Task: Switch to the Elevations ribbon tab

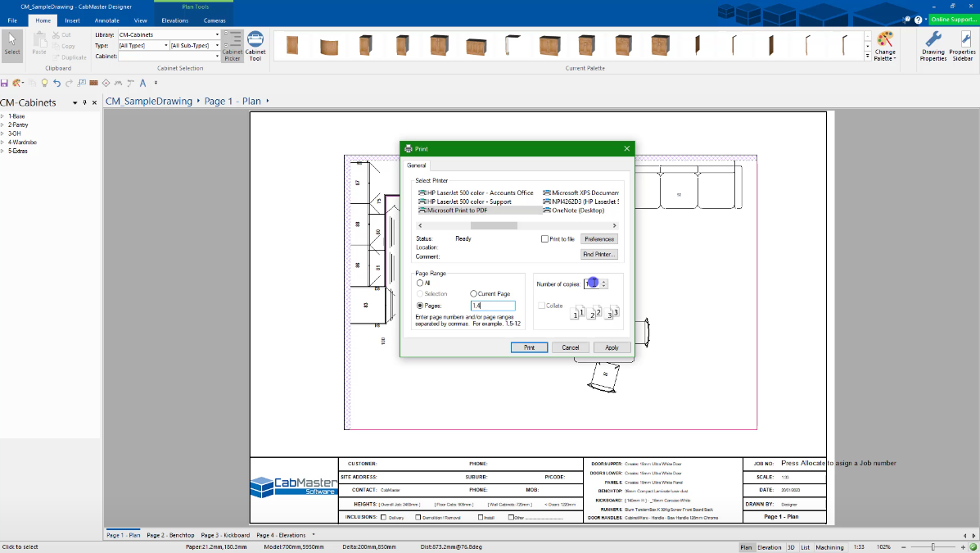Action: pyautogui.click(x=175, y=20)
